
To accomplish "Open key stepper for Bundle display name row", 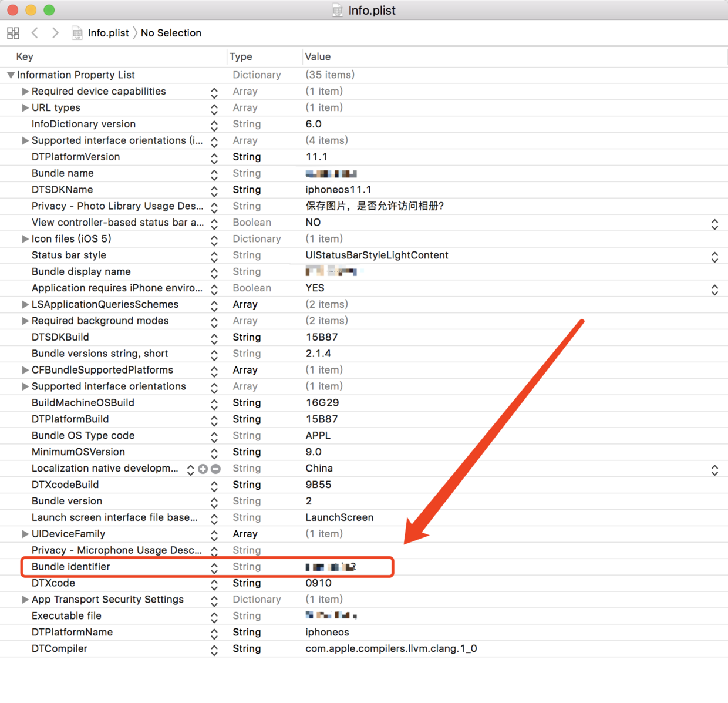I will coord(214,274).
